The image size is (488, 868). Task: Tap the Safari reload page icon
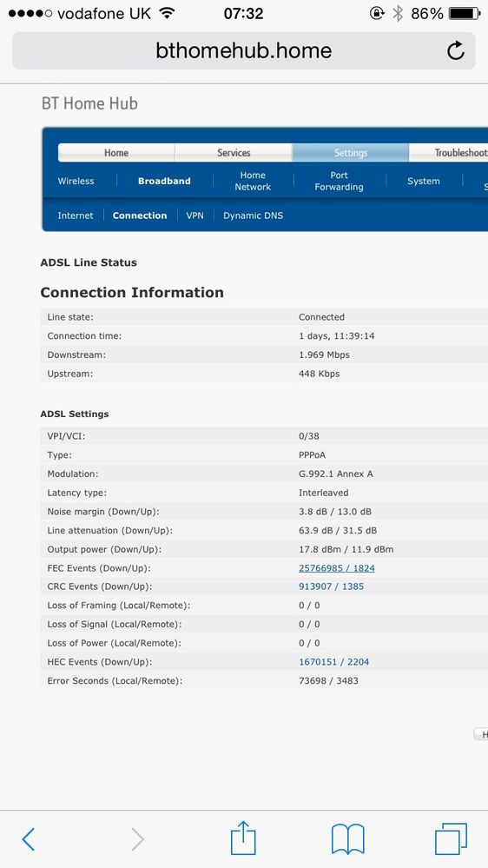coord(455,51)
